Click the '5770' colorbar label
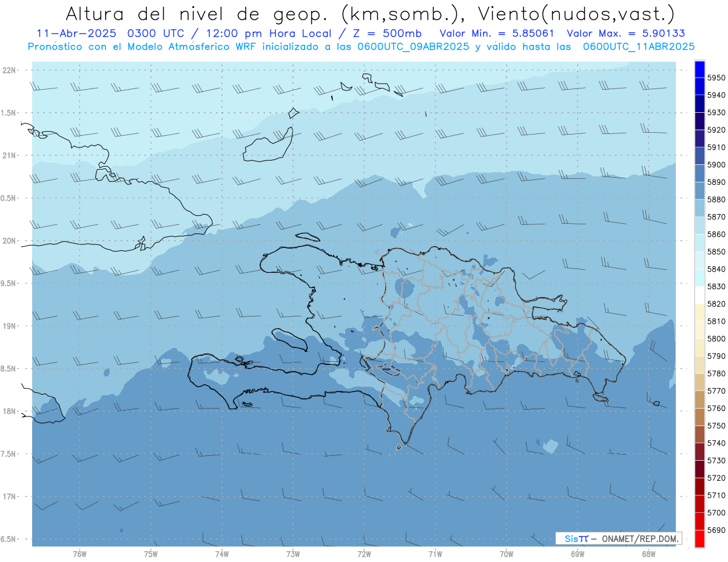 716,390
